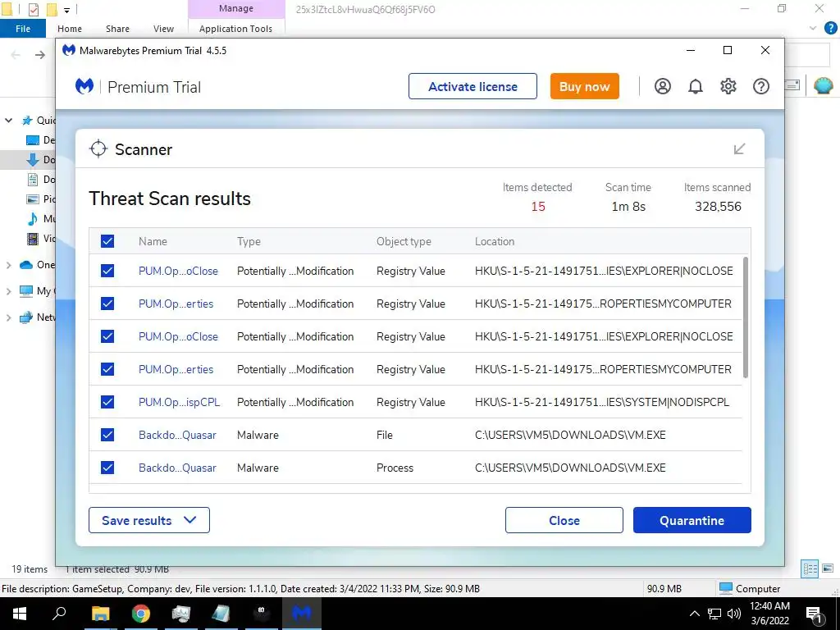Launch Google Chrome from the taskbar

tap(141, 614)
